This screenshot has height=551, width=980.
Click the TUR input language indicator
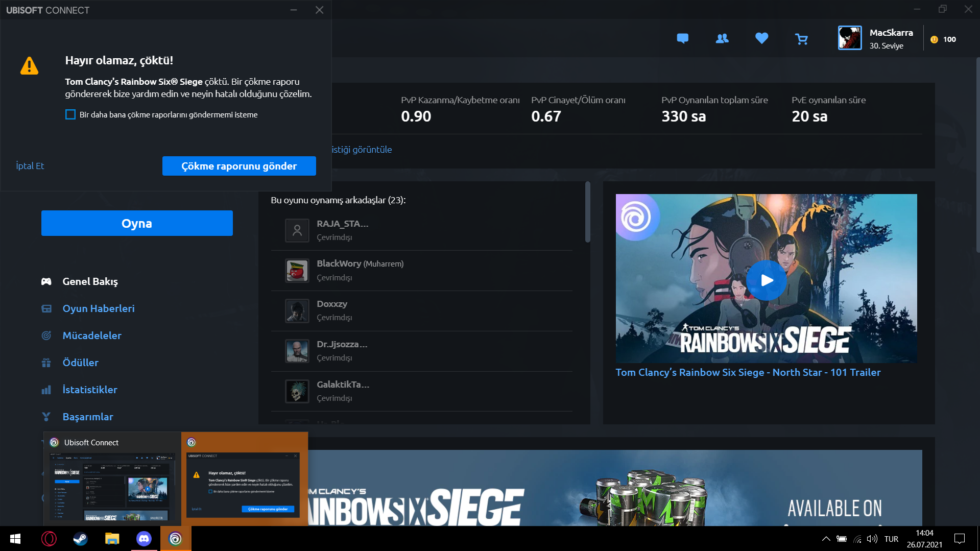click(891, 539)
